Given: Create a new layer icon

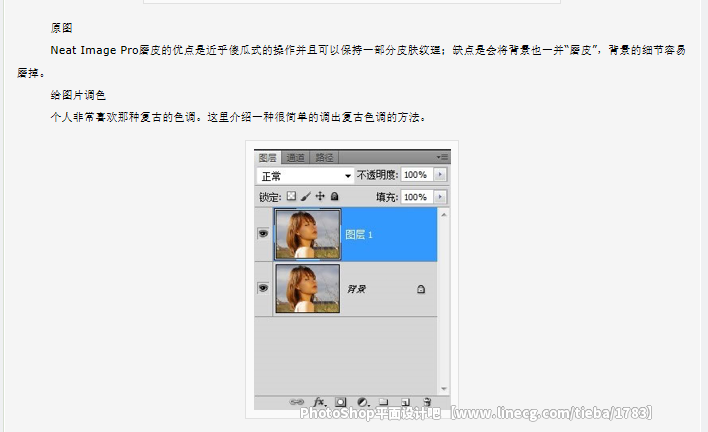Looking at the screenshot, I should (x=405, y=402).
